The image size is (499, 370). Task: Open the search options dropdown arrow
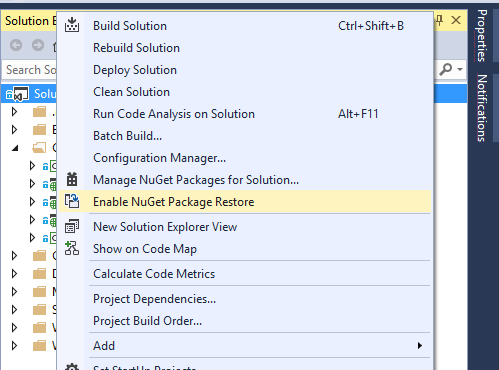pyautogui.click(x=460, y=69)
